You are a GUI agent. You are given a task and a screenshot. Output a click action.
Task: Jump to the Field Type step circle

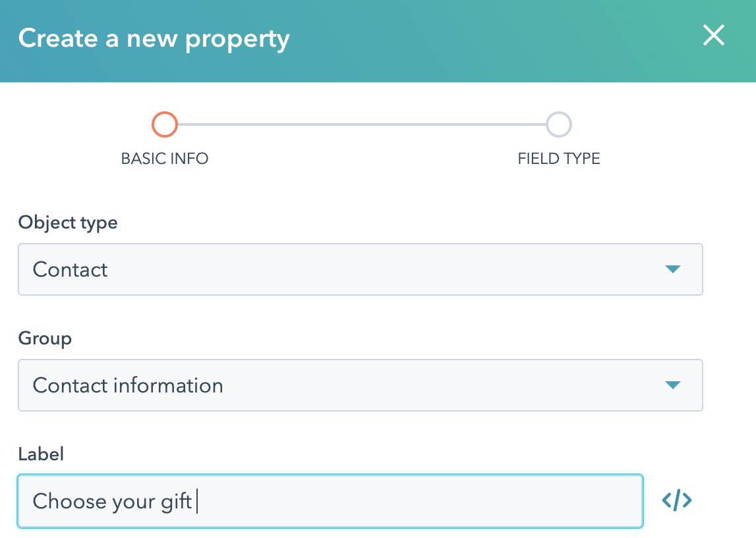click(x=559, y=124)
